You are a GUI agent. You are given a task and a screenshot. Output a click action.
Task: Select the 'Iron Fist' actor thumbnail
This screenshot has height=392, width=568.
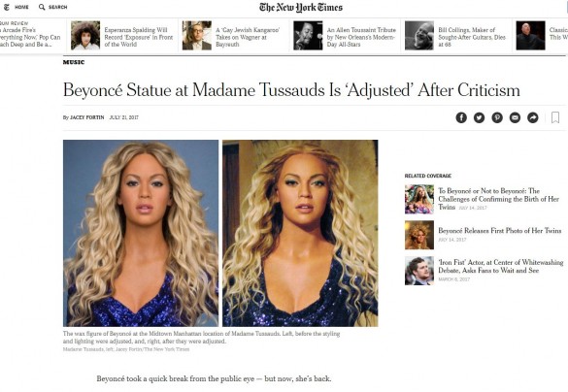419,271
